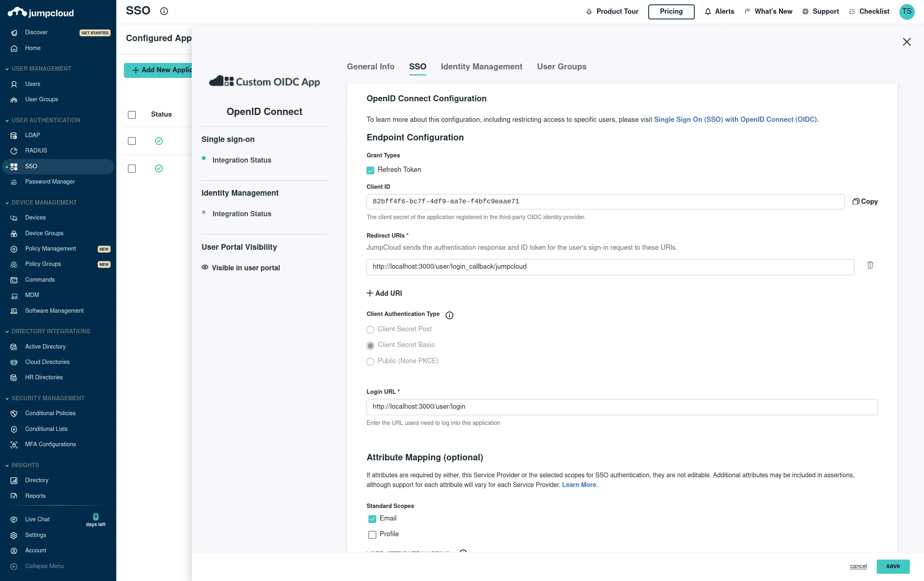Open MFA Configurations in sidebar
The image size is (924, 581).
(x=50, y=444)
